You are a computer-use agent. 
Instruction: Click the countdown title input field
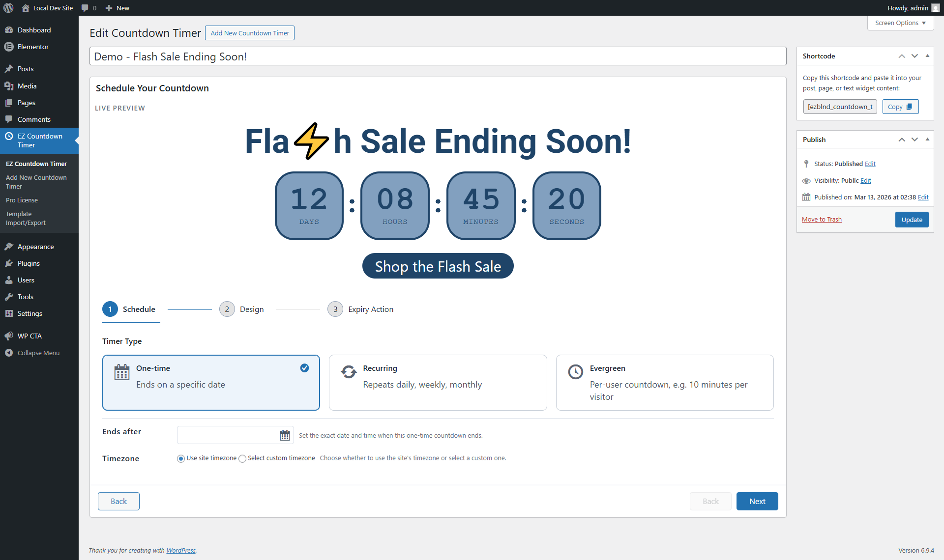point(438,56)
